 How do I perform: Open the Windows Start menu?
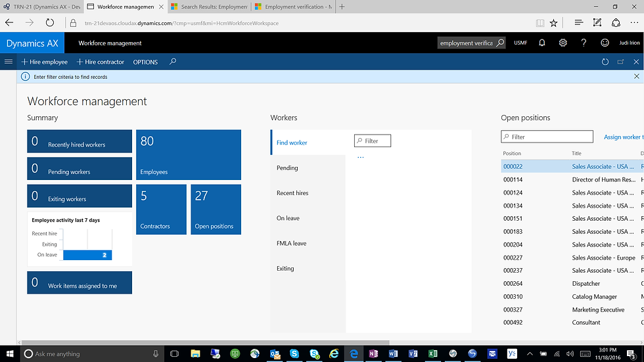[10, 354]
